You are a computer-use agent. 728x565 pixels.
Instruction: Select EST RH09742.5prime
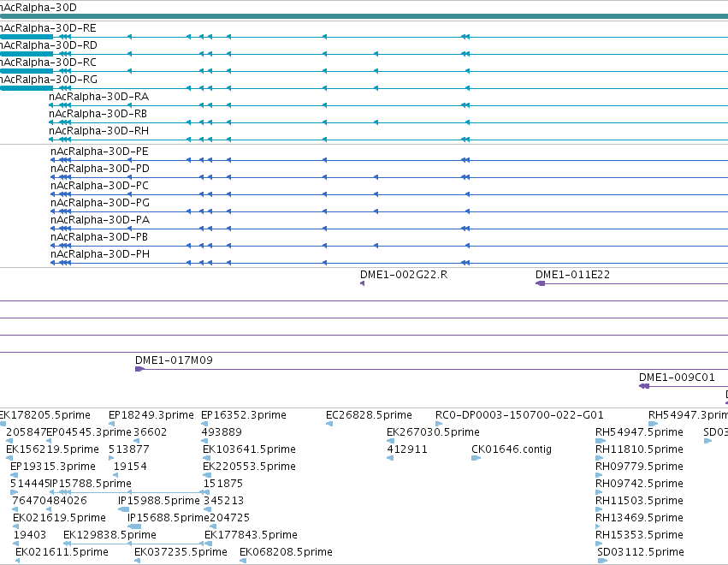(639, 484)
